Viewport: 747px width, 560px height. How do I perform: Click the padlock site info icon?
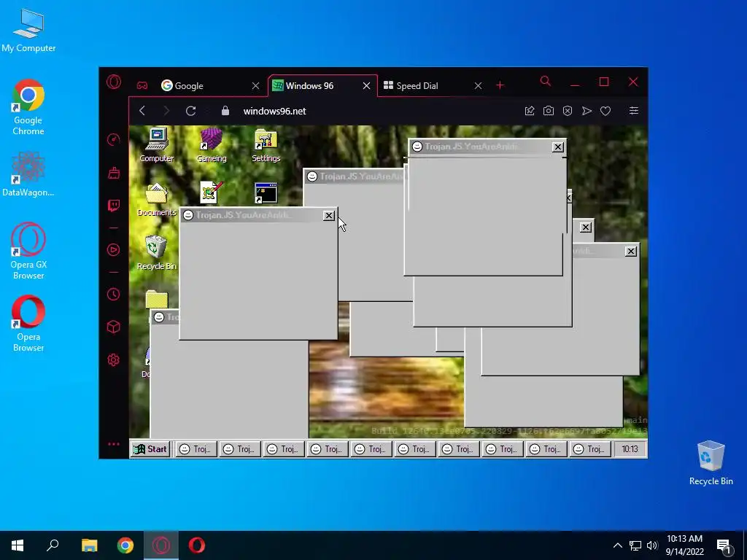click(x=225, y=111)
